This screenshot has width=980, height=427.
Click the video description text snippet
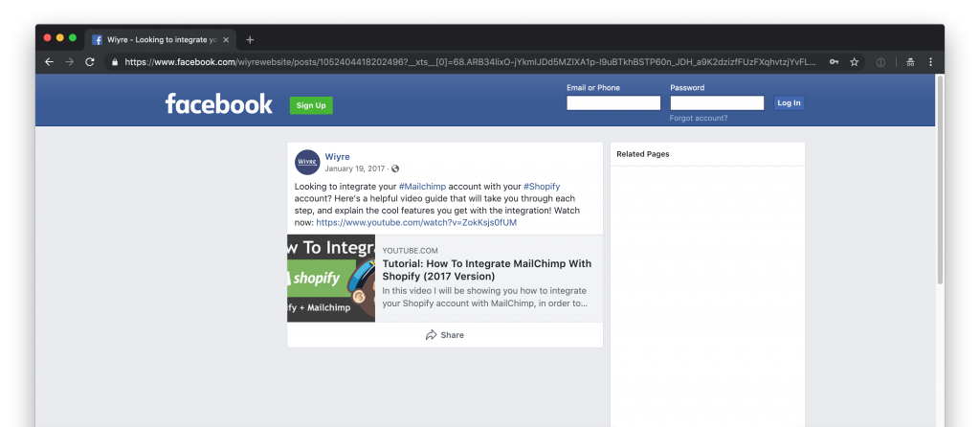(484, 297)
